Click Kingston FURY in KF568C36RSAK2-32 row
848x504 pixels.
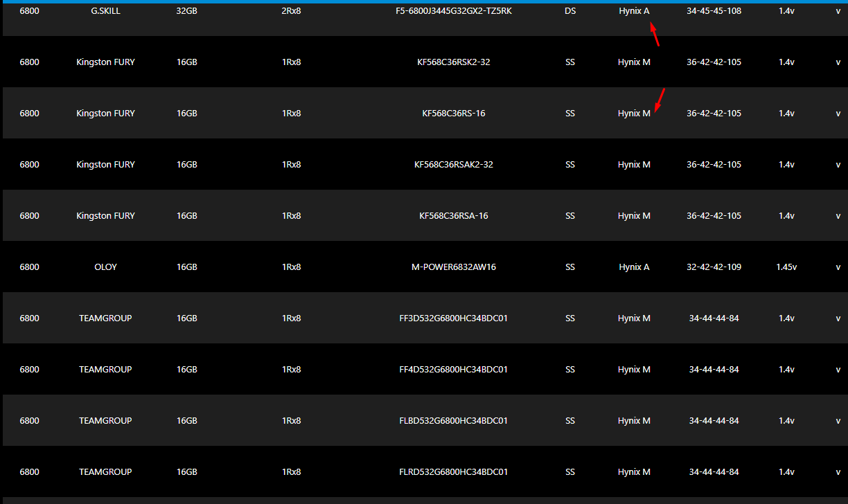coord(105,165)
